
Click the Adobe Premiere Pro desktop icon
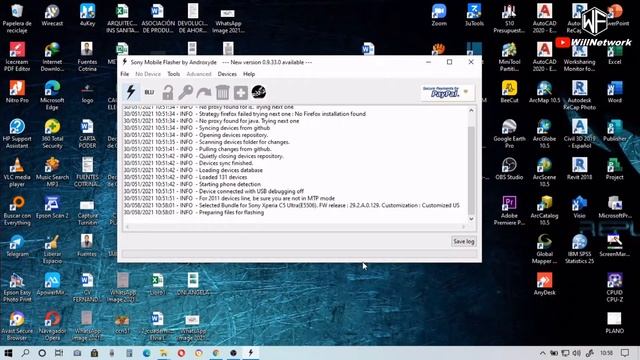tap(509, 211)
